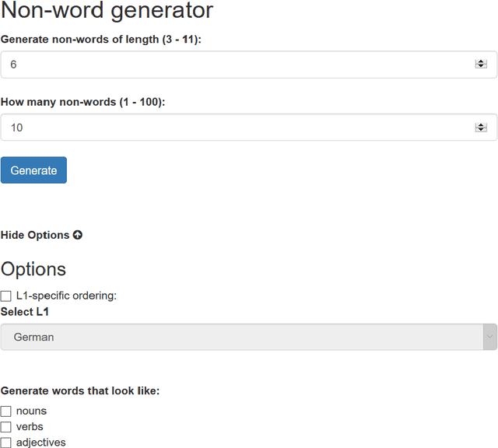This screenshot has height=448, width=498.
Task: Tick the adjectives checkbox
Action: (6, 443)
